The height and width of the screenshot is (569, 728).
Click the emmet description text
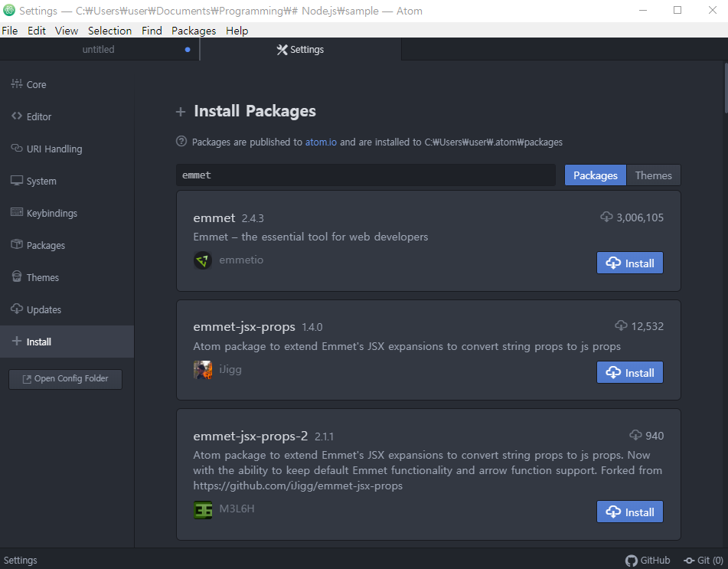[x=311, y=237]
